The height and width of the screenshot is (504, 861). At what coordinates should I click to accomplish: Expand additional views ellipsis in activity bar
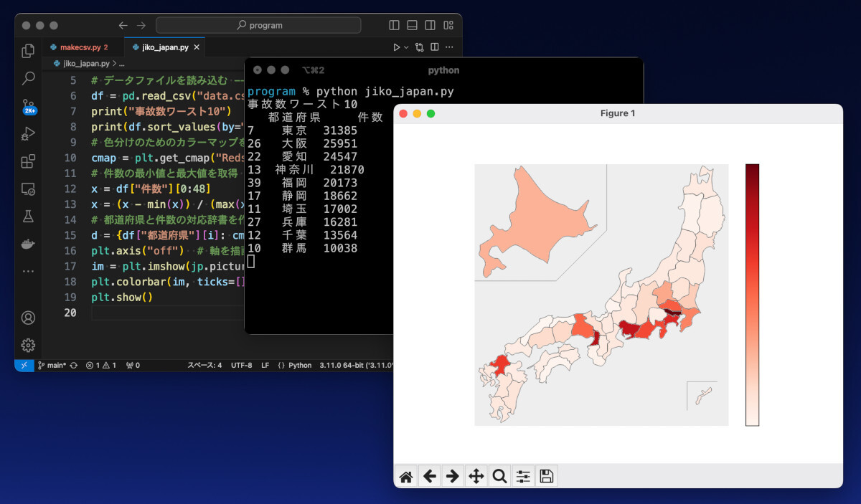click(29, 272)
